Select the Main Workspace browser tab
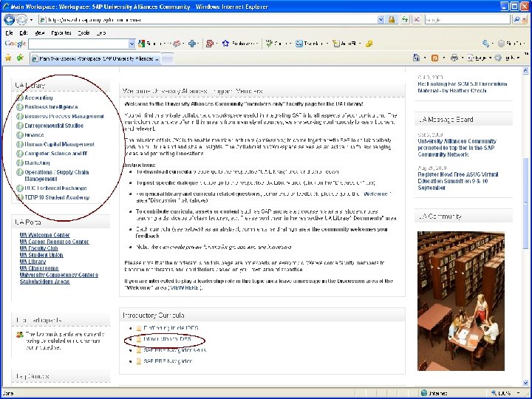 (95, 58)
